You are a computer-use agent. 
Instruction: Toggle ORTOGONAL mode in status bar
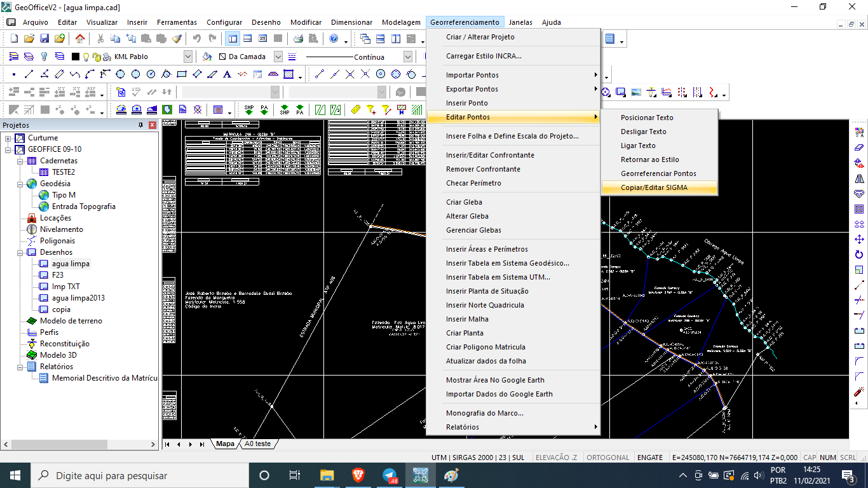tap(607, 457)
